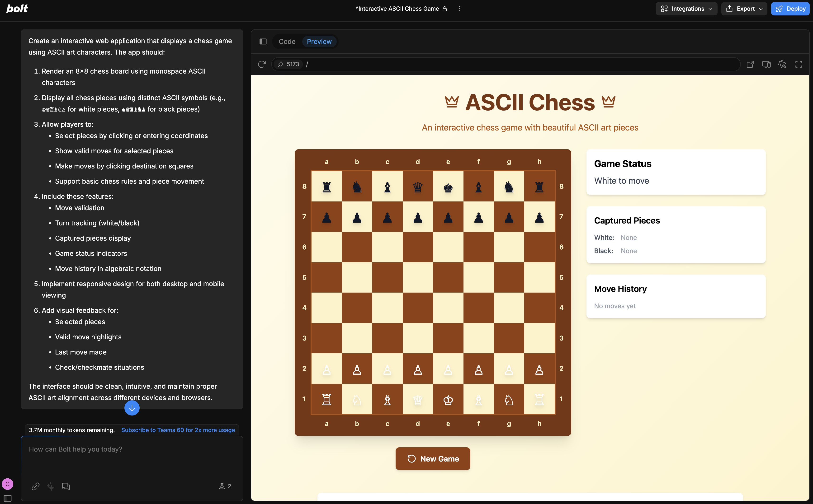Reload the preview with refresh icon
The image size is (813, 504).
(x=262, y=64)
